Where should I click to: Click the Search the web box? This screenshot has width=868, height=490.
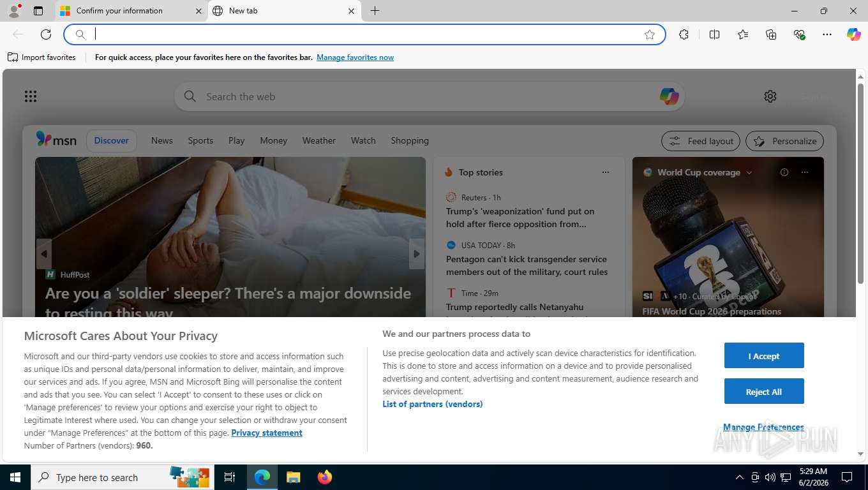click(x=429, y=97)
